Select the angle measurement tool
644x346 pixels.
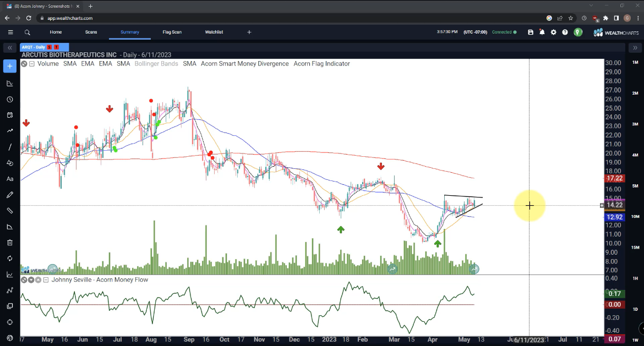[x=10, y=227]
